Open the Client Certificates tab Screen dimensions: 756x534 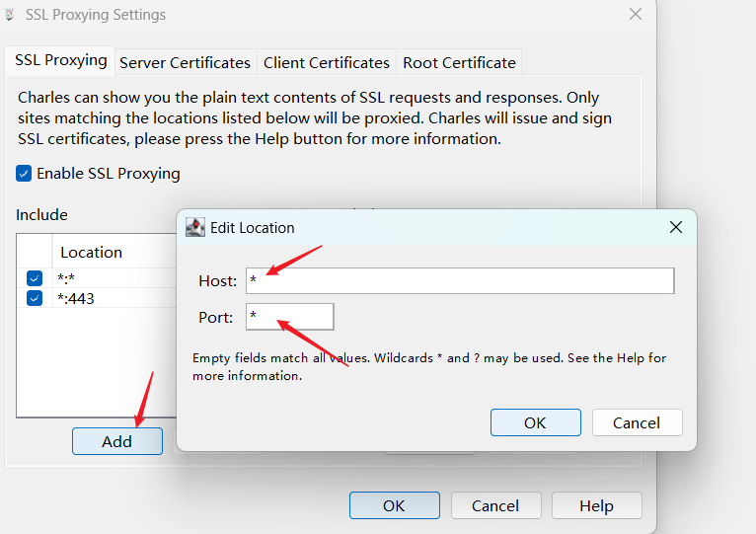[x=327, y=63]
